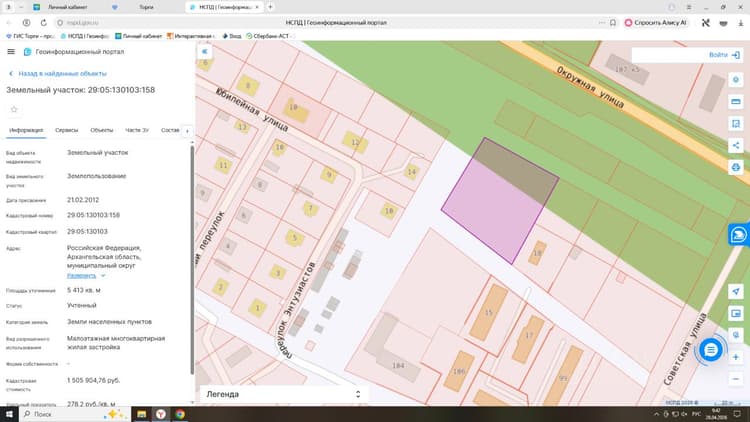Open a new browser tab with plus icon
This screenshot has width=750, height=422.
270,7
